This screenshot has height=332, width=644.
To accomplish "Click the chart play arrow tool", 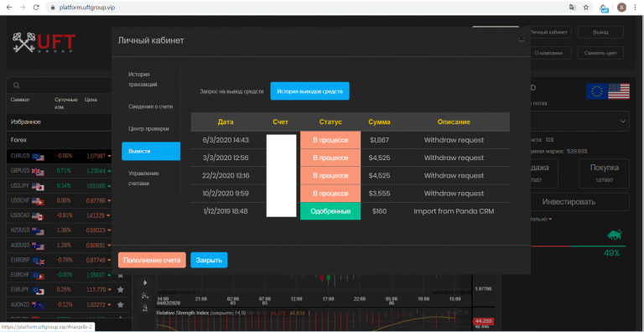I will (x=144, y=283).
